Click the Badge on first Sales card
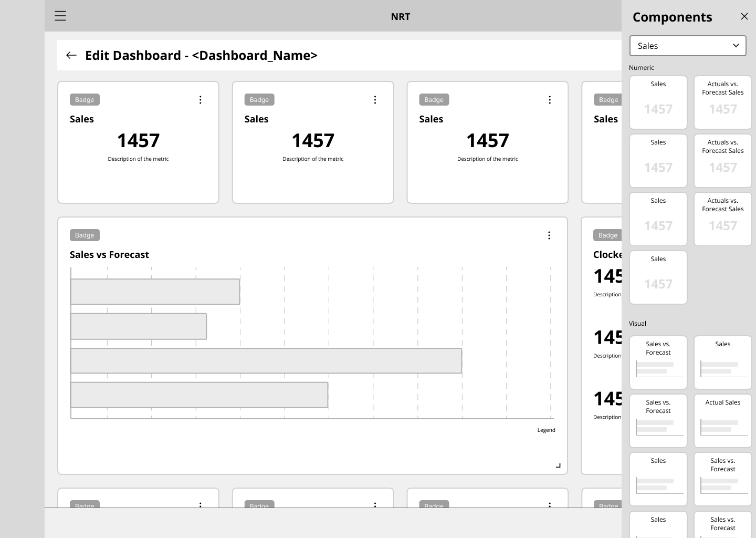The width and height of the screenshot is (756, 538). pos(85,100)
